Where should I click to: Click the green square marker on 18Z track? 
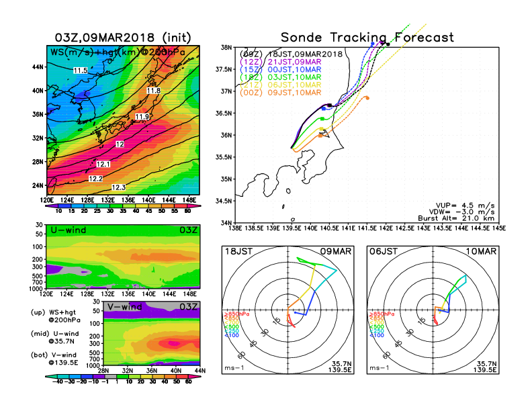tap(322, 119)
